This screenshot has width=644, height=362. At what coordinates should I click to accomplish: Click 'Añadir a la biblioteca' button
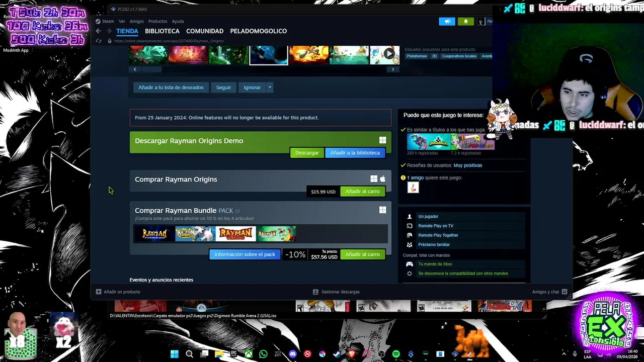tap(355, 153)
